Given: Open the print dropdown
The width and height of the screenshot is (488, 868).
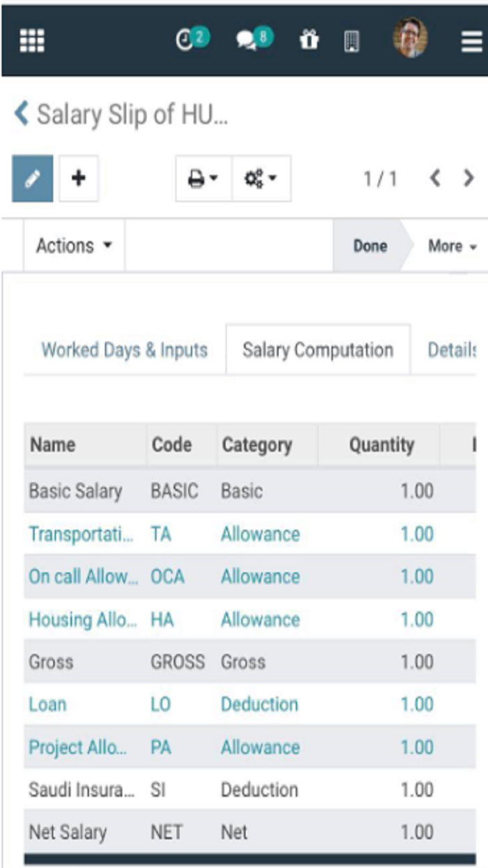Looking at the screenshot, I should click(204, 179).
